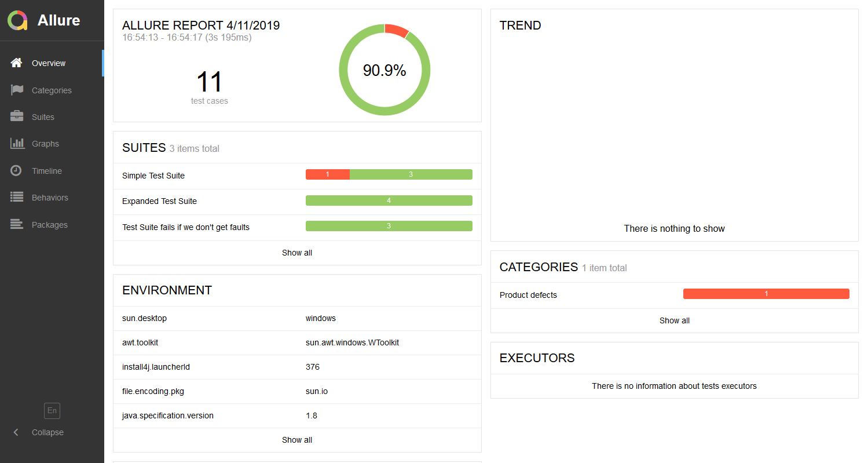Click the Allure logo icon
The width and height of the screenshot is (868, 463).
click(x=17, y=20)
